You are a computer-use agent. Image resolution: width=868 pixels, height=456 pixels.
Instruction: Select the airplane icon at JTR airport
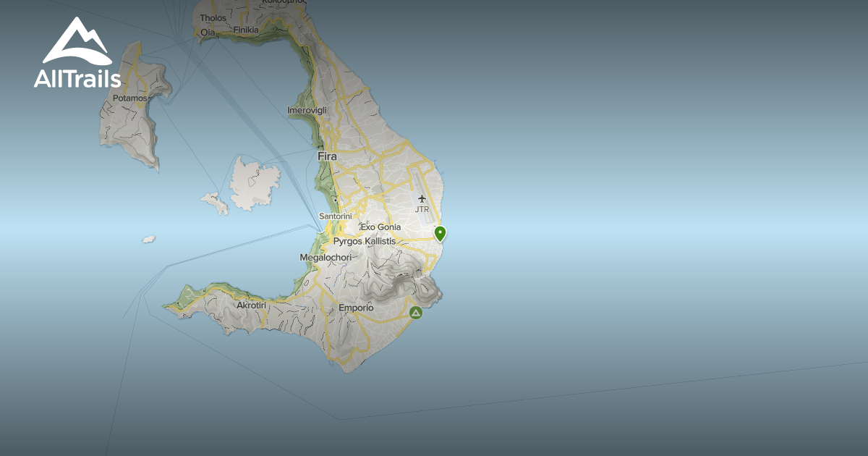(x=423, y=197)
